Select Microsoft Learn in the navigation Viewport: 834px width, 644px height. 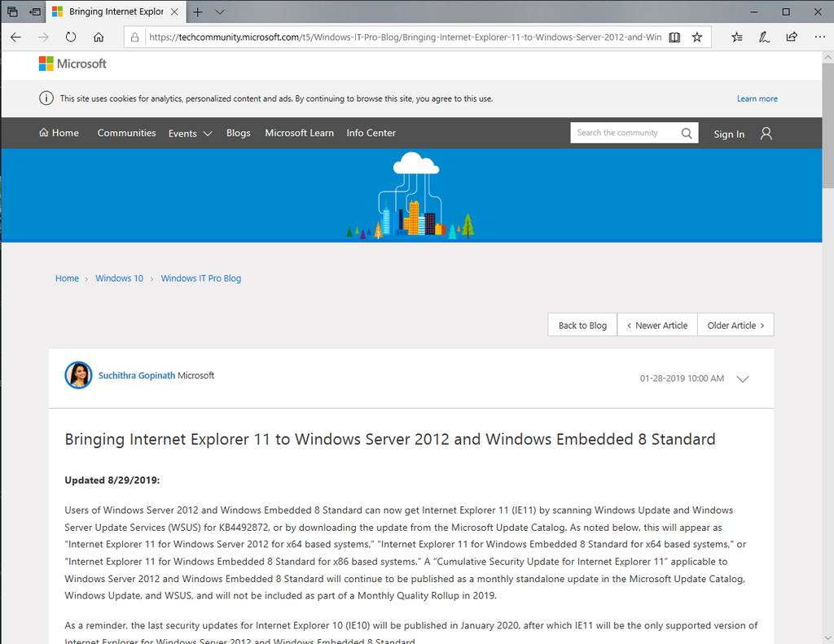coord(299,133)
